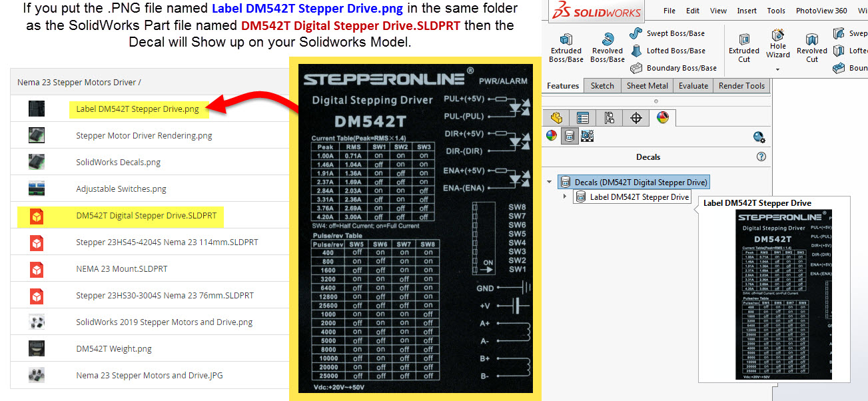Open the DisplayManager color sphere tab
This screenshot has height=401, width=868.
pos(662,118)
